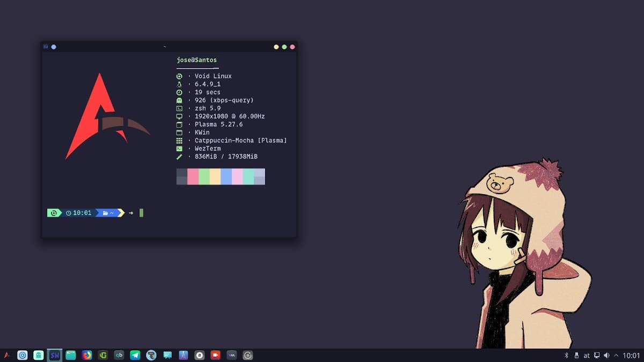Open the teal file manager icon

point(70,355)
